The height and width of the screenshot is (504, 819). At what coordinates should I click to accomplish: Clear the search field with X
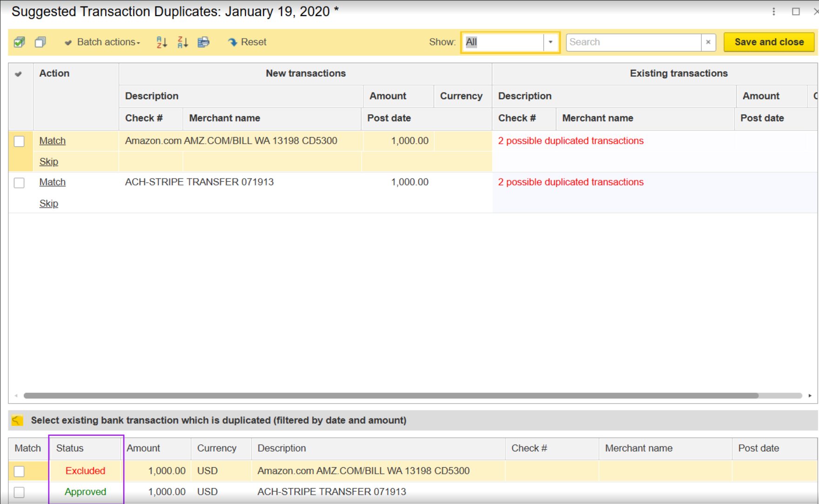(708, 42)
